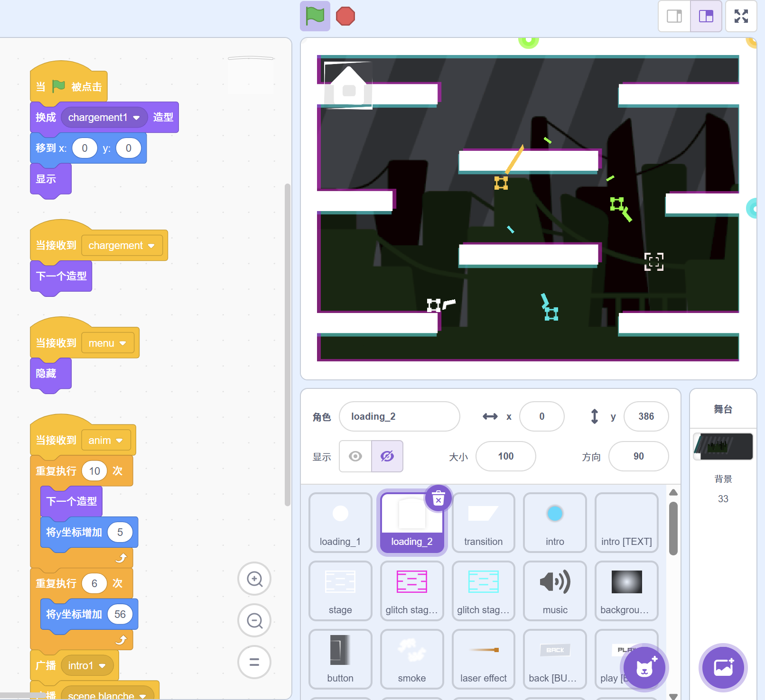
Task: Click the green flag to run project
Action: 315,16
